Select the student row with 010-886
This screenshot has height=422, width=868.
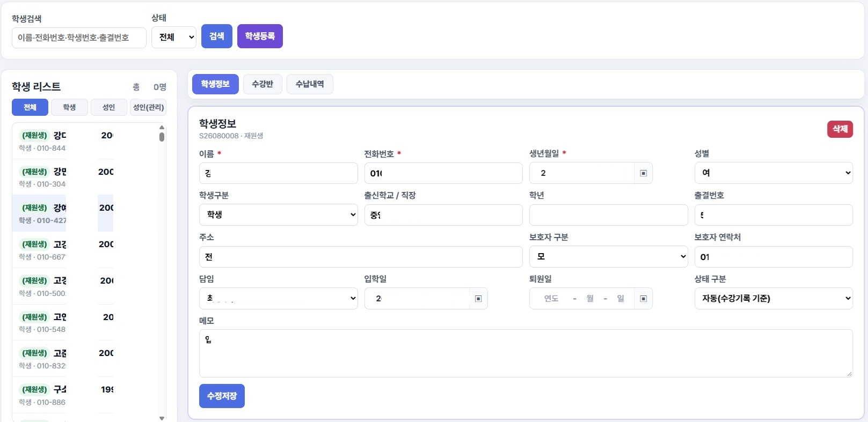[86, 395]
